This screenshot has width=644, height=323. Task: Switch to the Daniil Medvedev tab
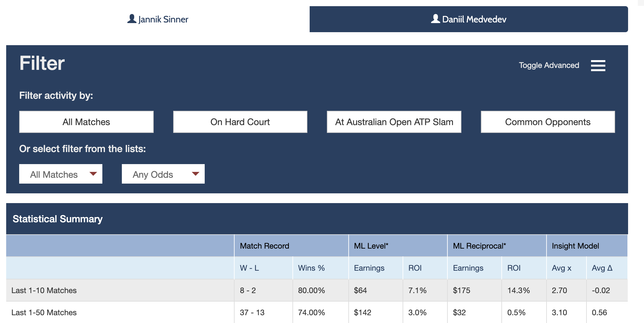469,19
